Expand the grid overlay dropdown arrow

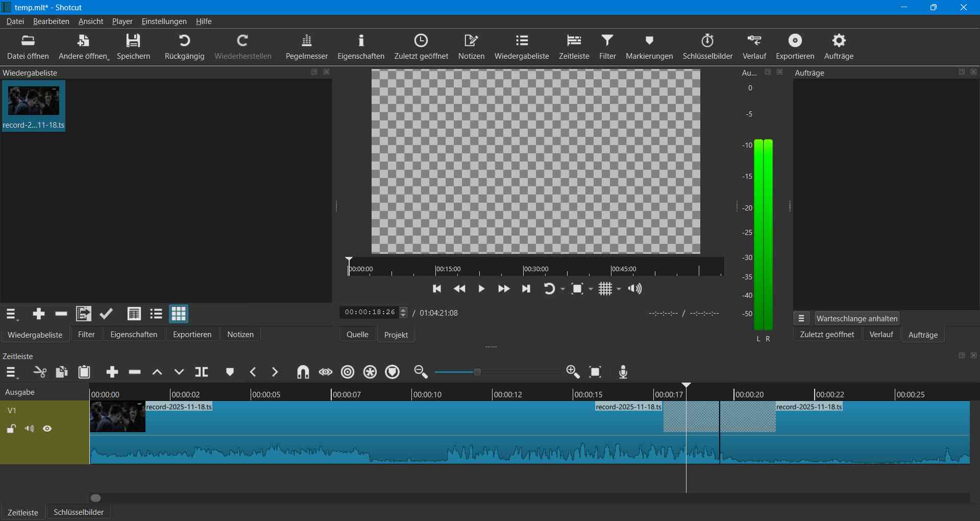tap(619, 289)
